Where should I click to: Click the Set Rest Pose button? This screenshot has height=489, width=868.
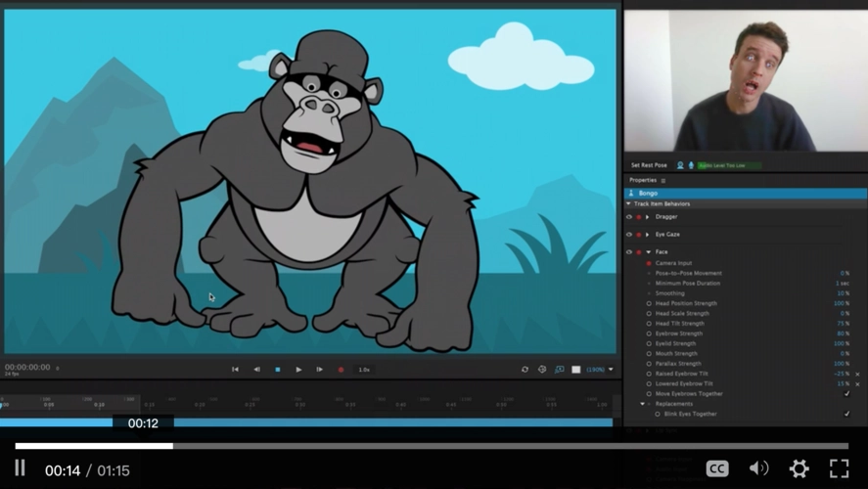coord(649,165)
